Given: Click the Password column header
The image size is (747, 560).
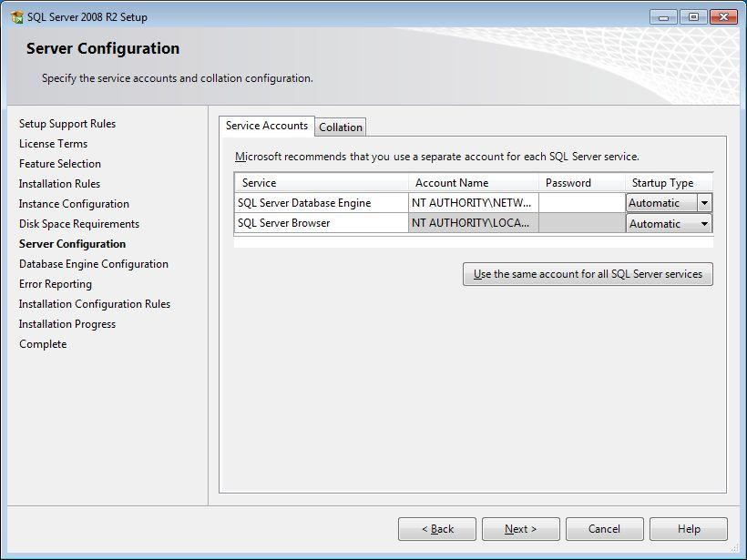Looking at the screenshot, I should (582, 183).
